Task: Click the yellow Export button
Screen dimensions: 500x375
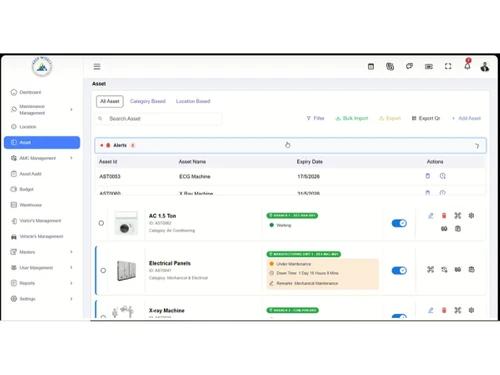Action: [390, 118]
